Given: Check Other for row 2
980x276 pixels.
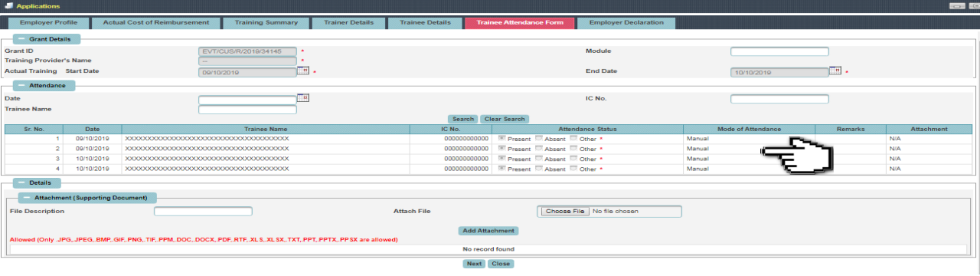Looking at the screenshot, I should pos(573,149).
